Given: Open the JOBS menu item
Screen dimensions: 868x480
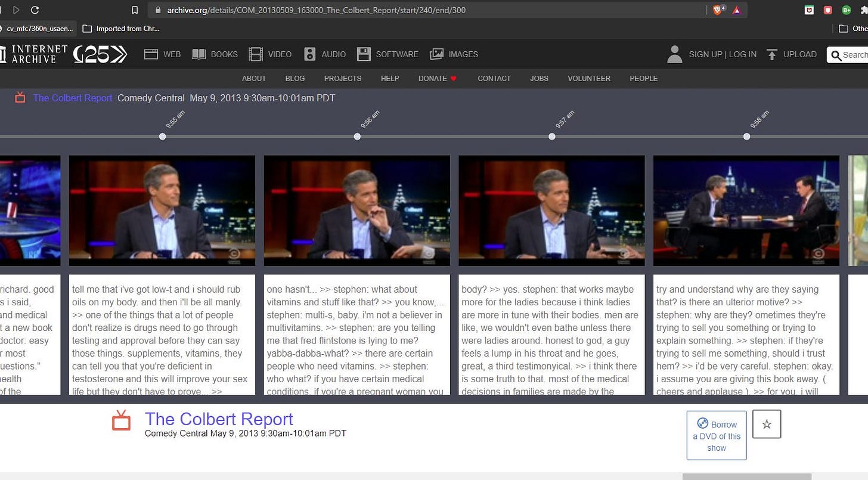Looking at the screenshot, I should (539, 78).
